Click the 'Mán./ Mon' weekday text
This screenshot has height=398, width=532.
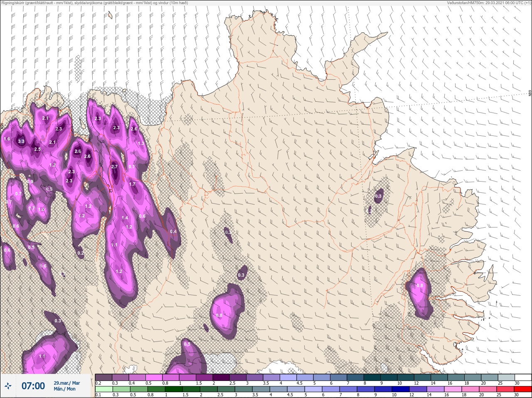(x=64, y=389)
